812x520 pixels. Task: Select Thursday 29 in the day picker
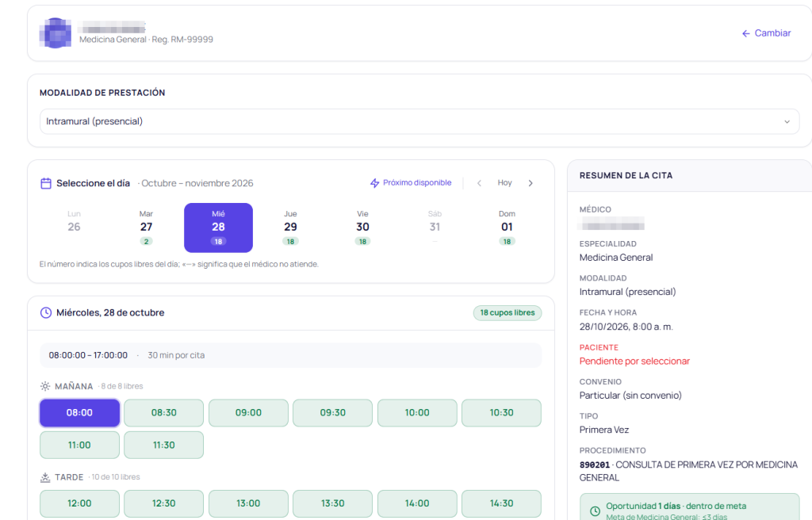click(290, 227)
